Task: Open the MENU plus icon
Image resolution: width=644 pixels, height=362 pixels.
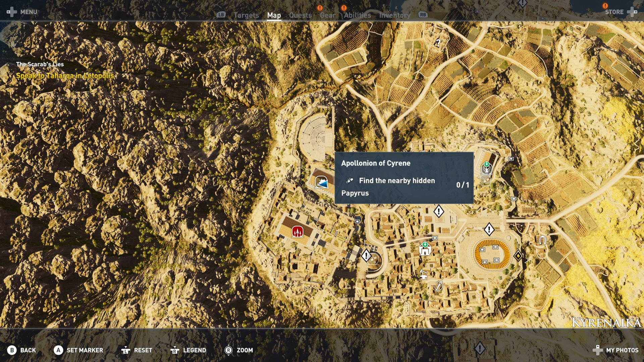Action: point(12,12)
